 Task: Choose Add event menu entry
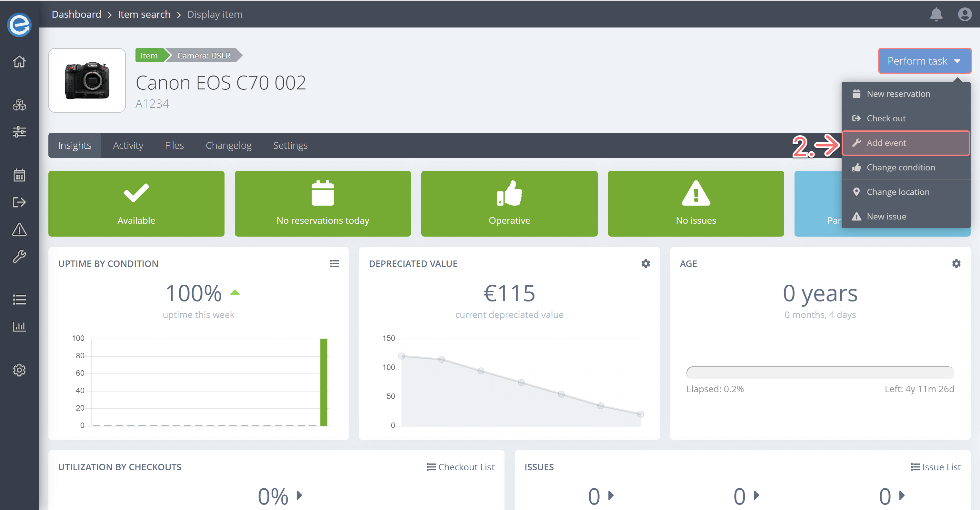click(x=906, y=143)
